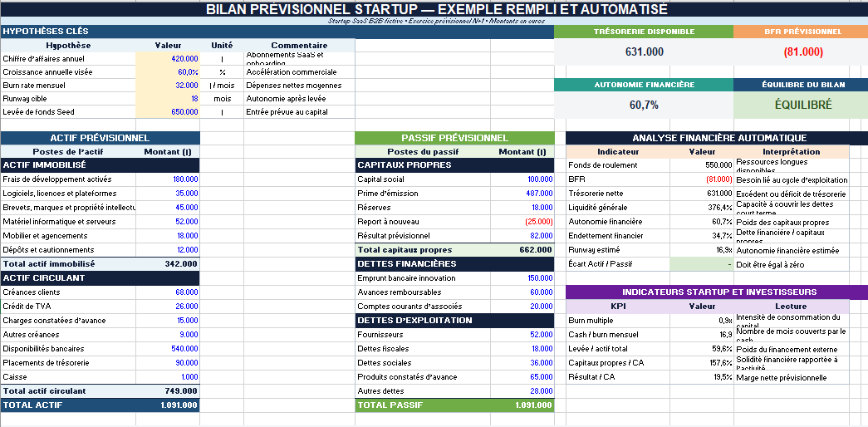Select the PASSIF PRÉVISIONNEL green header
The height and width of the screenshot is (427, 868).
(454, 138)
